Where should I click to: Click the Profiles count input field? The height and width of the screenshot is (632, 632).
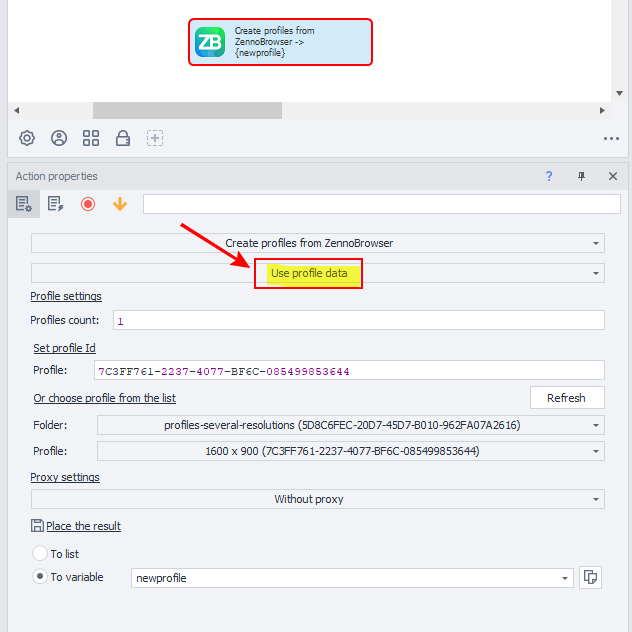(359, 320)
